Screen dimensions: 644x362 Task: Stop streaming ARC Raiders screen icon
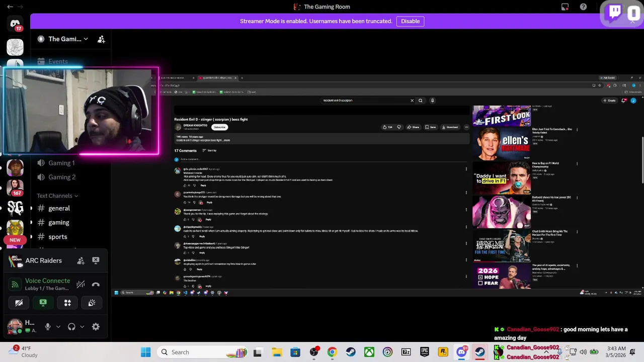coord(96,260)
